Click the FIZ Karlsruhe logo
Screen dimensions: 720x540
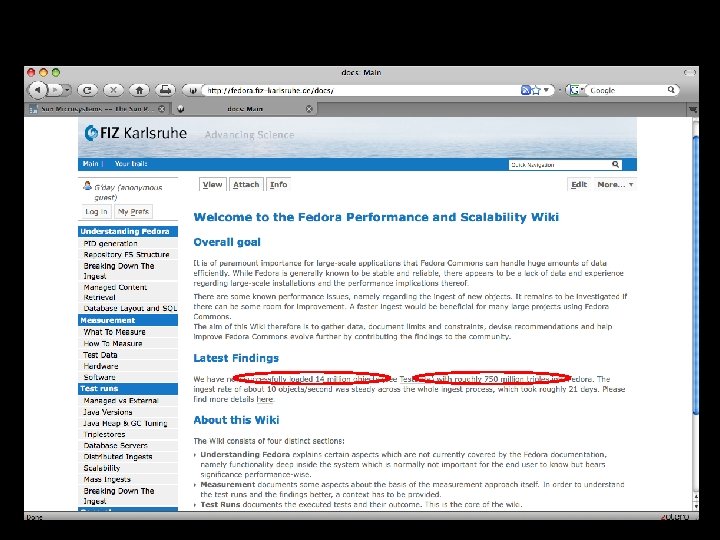[136, 133]
